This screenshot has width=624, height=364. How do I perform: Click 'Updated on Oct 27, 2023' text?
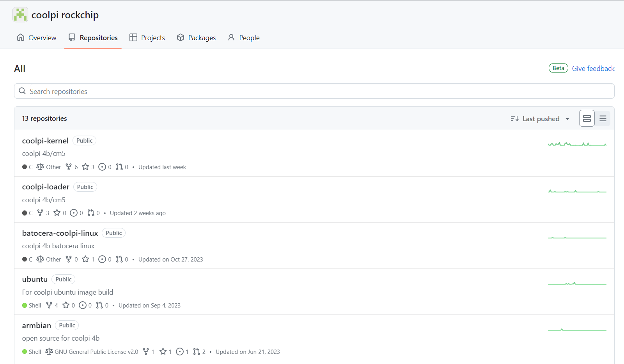click(170, 260)
